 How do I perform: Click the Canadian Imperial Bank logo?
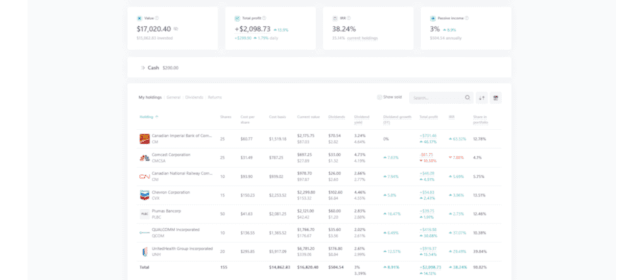point(145,139)
